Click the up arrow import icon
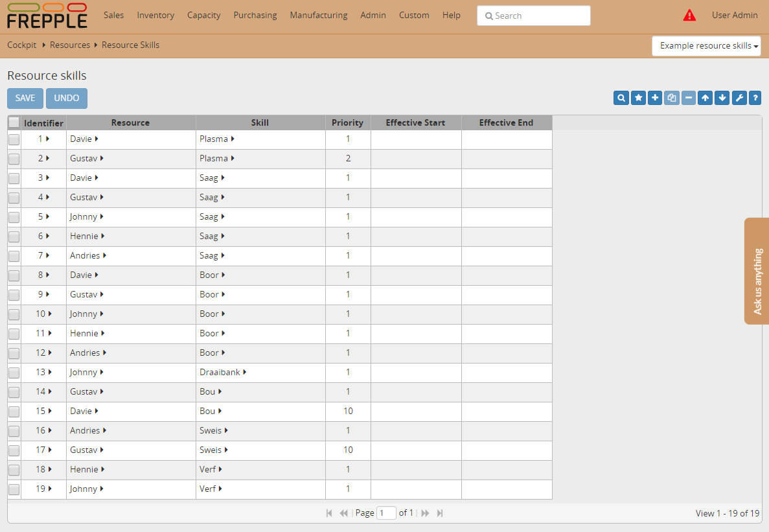Image resolution: width=769 pixels, height=532 pixels. [x=706, y=98]
